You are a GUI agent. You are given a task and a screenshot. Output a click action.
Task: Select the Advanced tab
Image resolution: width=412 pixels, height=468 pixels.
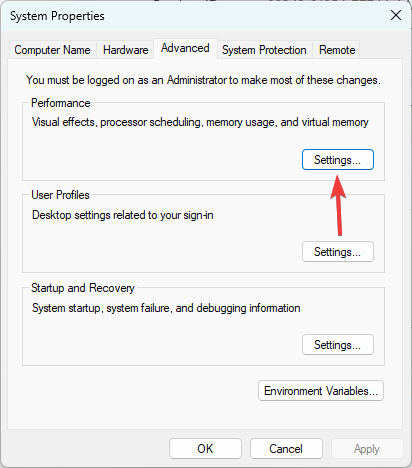click(x=185, y=48)
